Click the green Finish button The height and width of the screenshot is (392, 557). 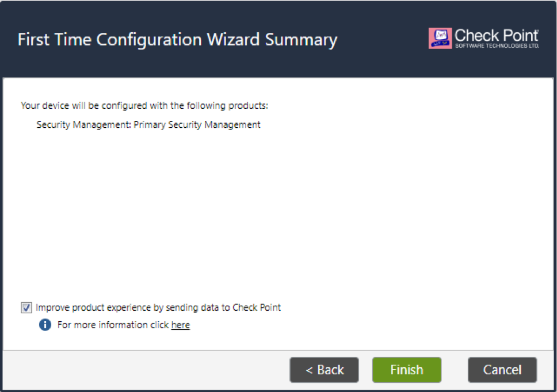tap(407, 370)
